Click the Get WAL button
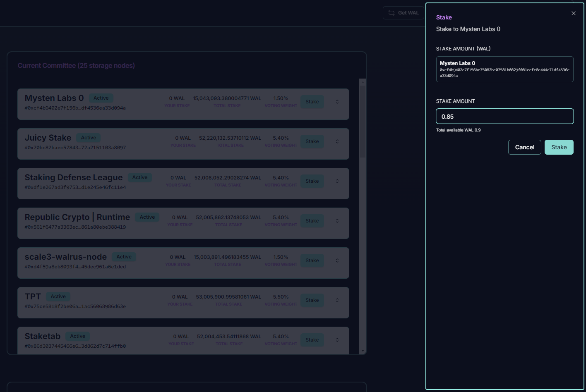 (403, 13)
